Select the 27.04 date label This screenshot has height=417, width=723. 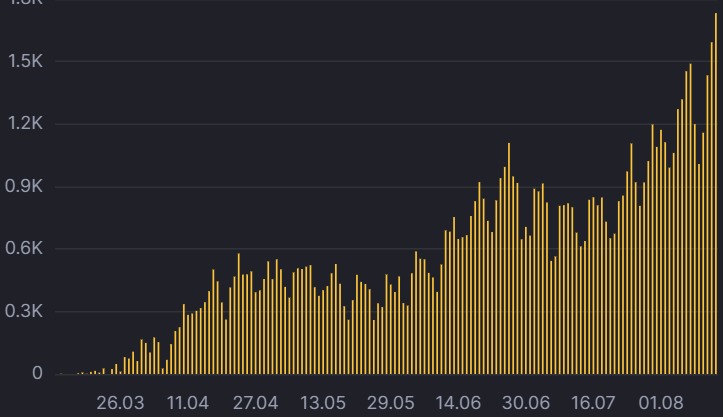pyautogui.click(x=255, y=403)
